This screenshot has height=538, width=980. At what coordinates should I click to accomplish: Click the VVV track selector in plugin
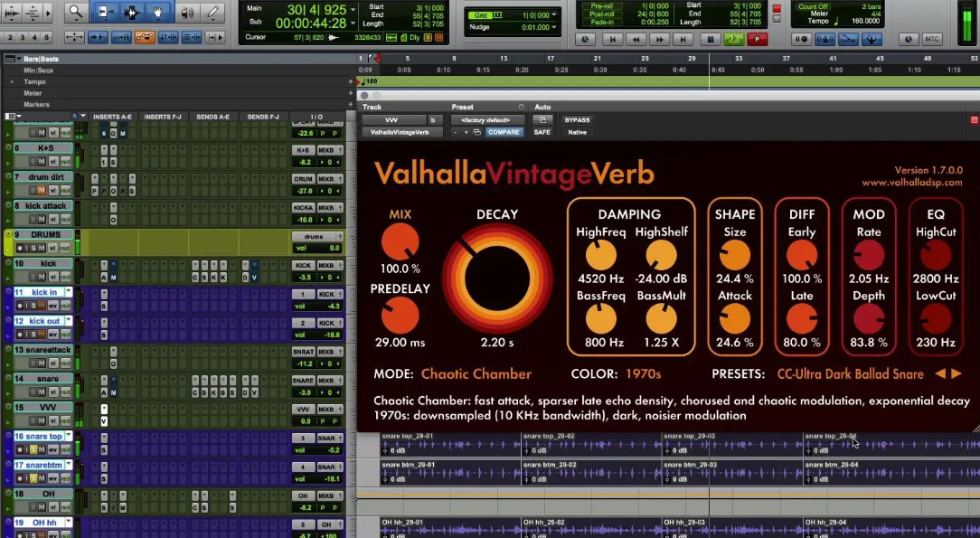point(394,120)
